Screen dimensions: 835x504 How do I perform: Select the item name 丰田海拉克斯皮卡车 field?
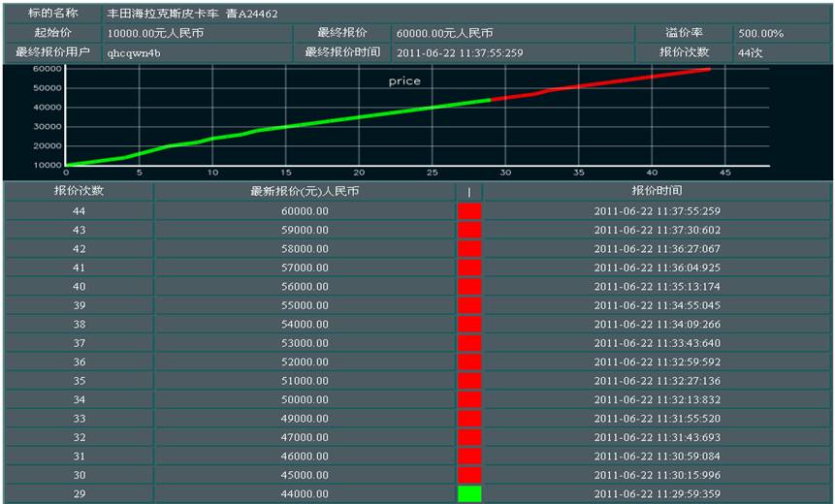coord(178,16)
